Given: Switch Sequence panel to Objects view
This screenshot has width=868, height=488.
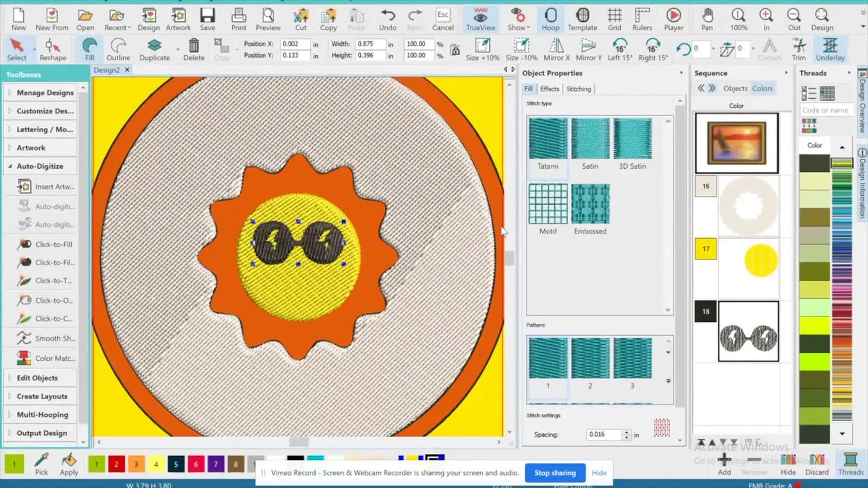Looking at the screenshot, I should [735, 88].
